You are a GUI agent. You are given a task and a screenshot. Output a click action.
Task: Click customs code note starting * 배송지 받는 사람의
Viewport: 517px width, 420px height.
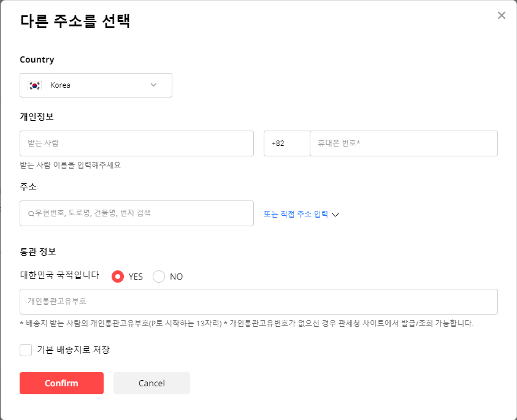(247, 323)
